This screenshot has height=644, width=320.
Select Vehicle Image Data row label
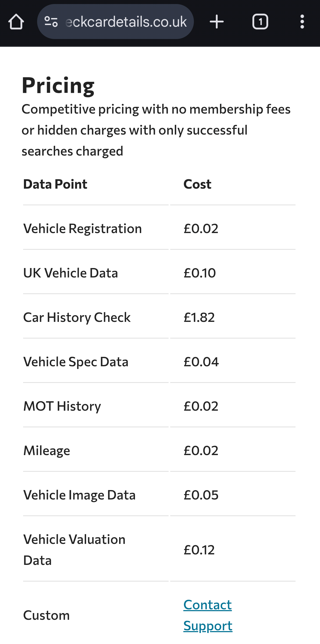click(79, 495)
